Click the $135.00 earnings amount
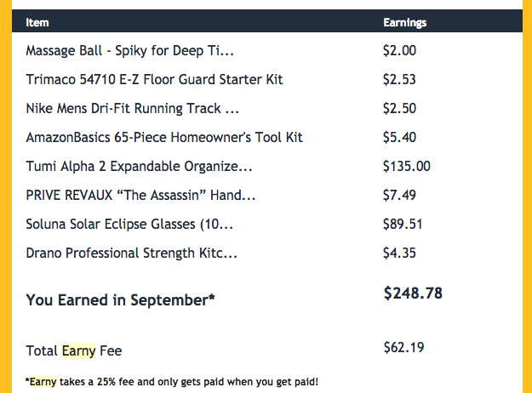The width and height of the screenshot is (532, 393). point(407,166)
